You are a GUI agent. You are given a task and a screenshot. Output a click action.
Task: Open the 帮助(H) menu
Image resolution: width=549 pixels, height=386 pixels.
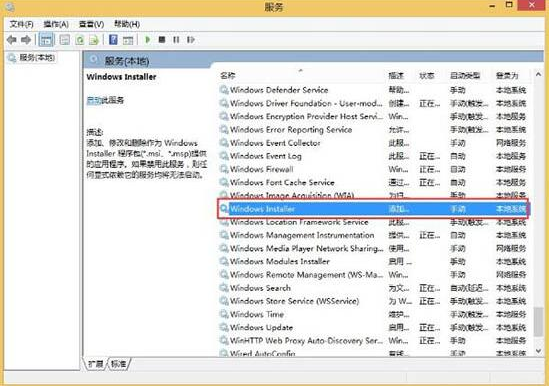click(x=127, y=24)
